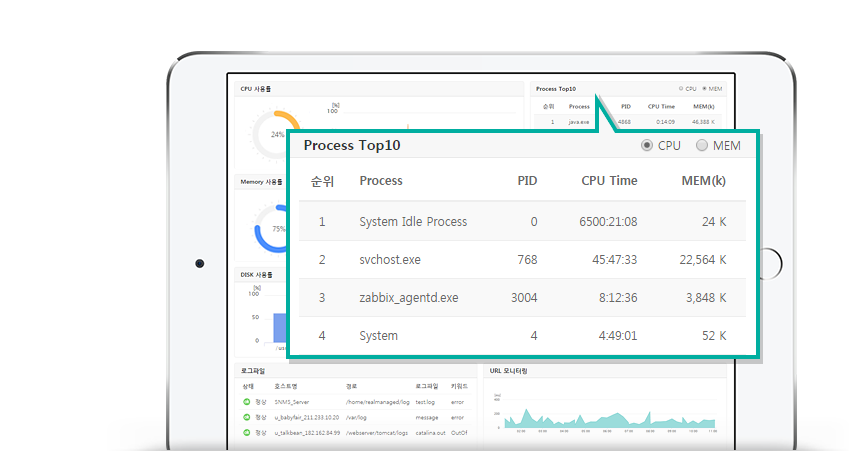Click log path /home/realmanaged/log
The image size is (850, 464).
(378, 402)
